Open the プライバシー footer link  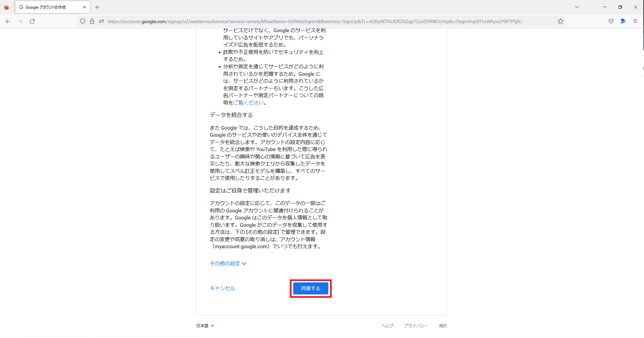click(416, 326)
